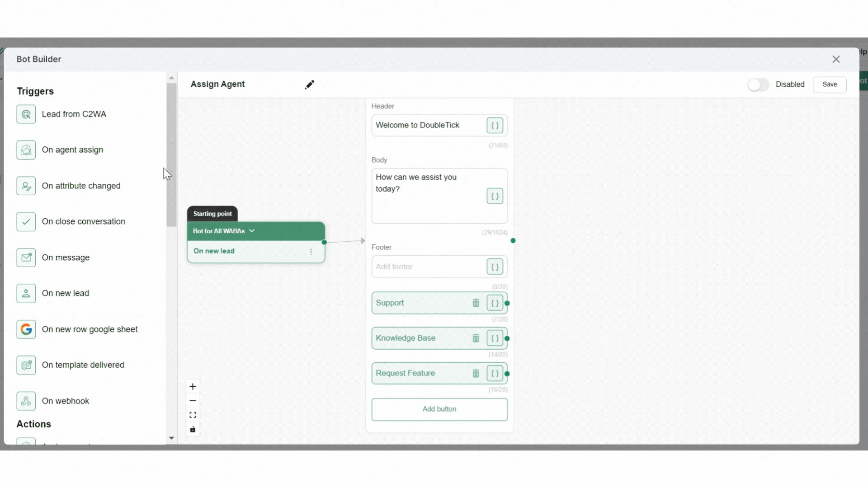
Task: Delete the Support button with trash icon
Action: (x=476, y=303)
